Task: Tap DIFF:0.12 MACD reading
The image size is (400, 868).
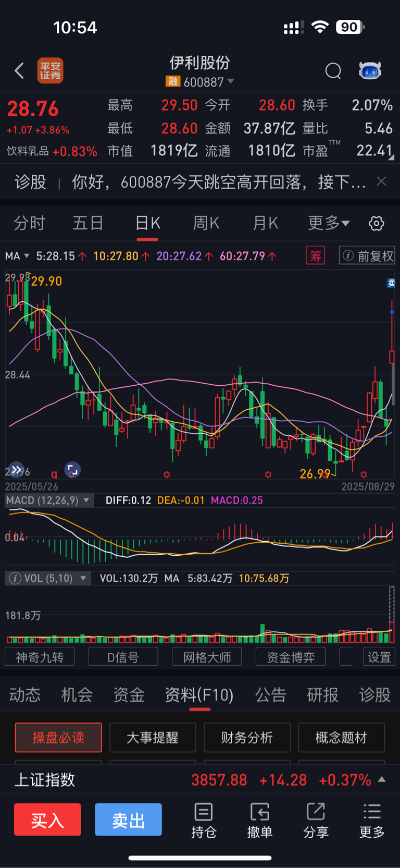Action: tap(128, 500)
